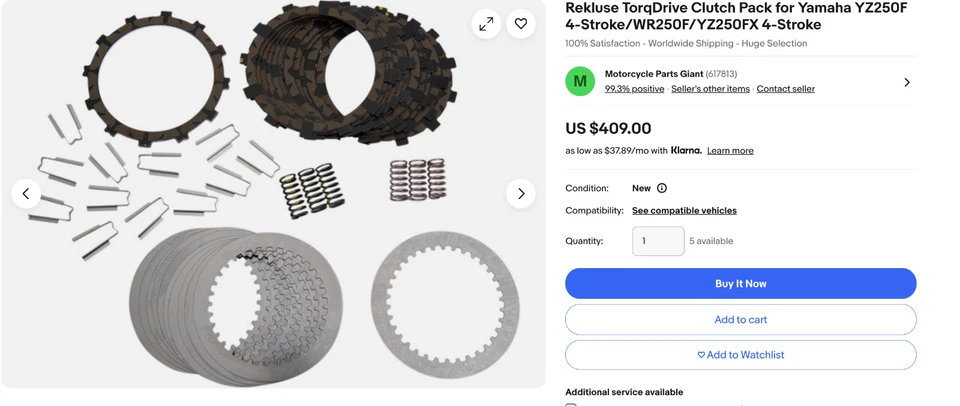View the 99.3% positive feedback link
The height and width of the screenshot is (406, 960).
pos(634,89)
